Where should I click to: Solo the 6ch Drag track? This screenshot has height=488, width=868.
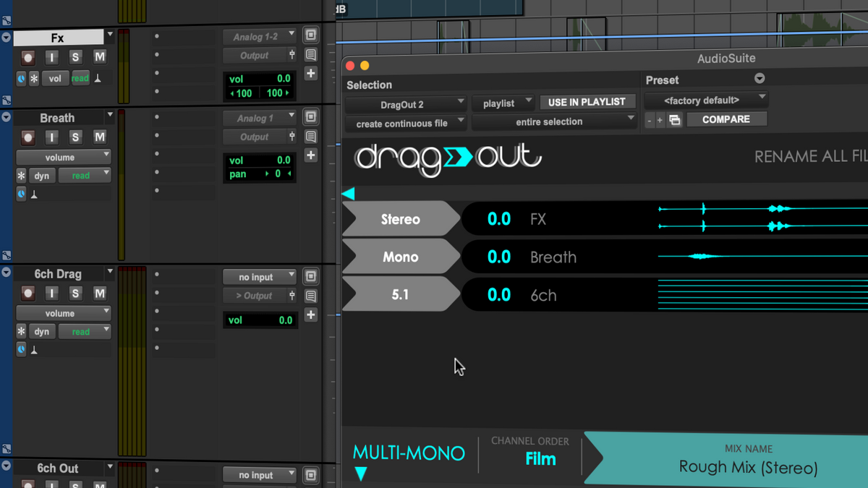pyautogui.click(x=75, y=294)
